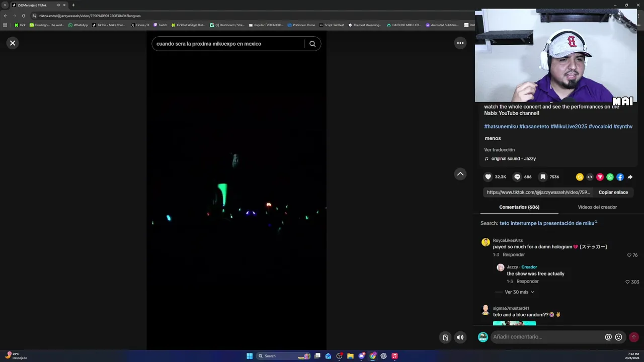644x362 pixels.
Task: Open #vocaloid hashtag
Action: [600, 127]
